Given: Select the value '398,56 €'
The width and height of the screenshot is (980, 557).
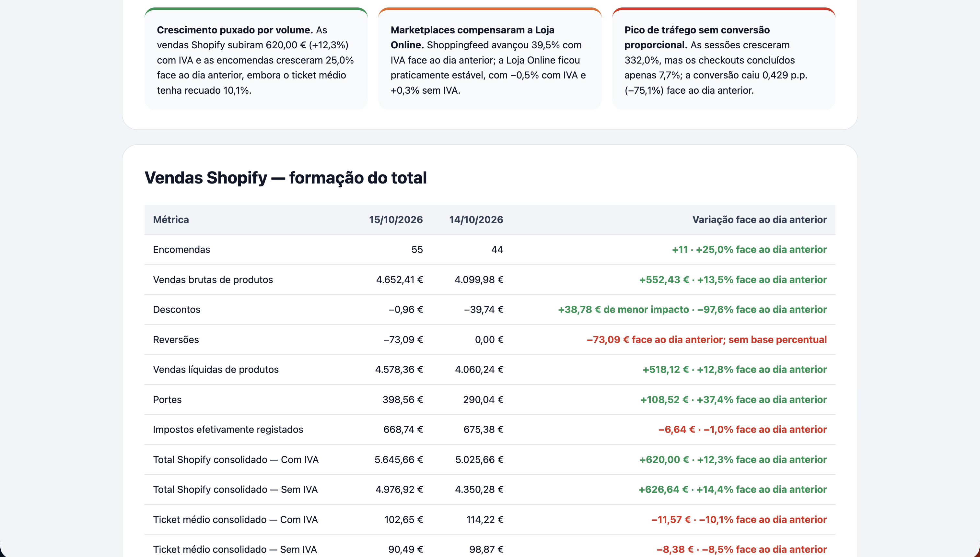Looking at the screenshot, I should pos(402,400).
